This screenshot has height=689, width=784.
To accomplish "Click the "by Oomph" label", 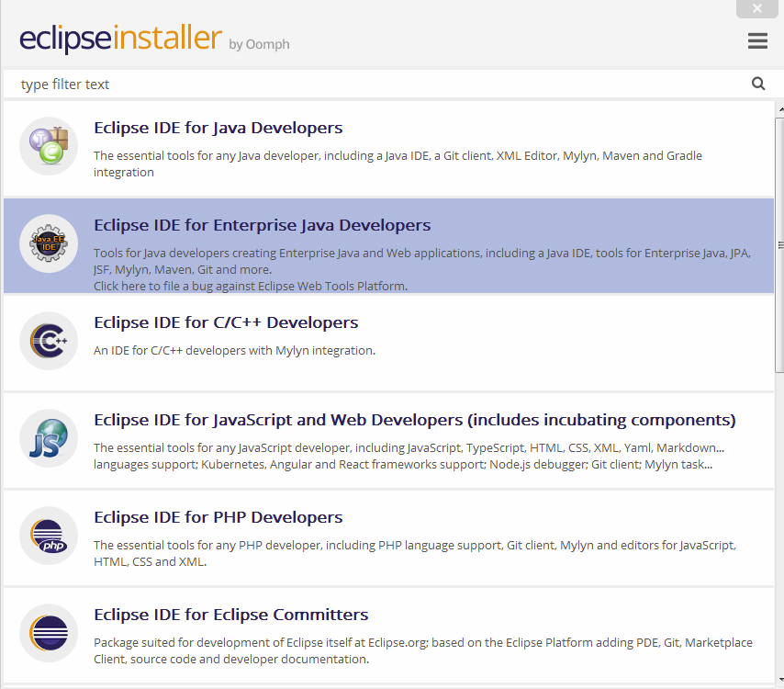I will [259, 44].
